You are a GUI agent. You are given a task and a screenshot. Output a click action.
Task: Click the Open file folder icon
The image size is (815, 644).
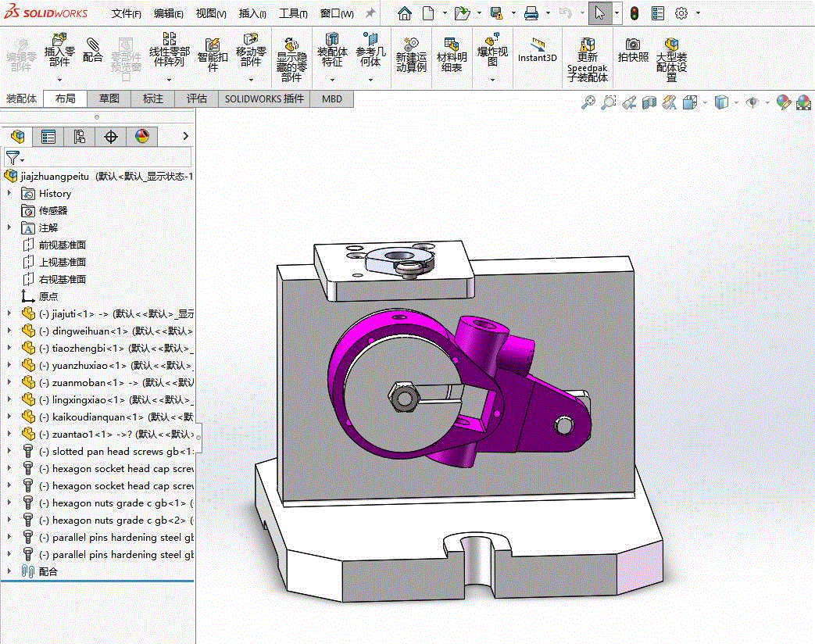(x=462, y=13)
